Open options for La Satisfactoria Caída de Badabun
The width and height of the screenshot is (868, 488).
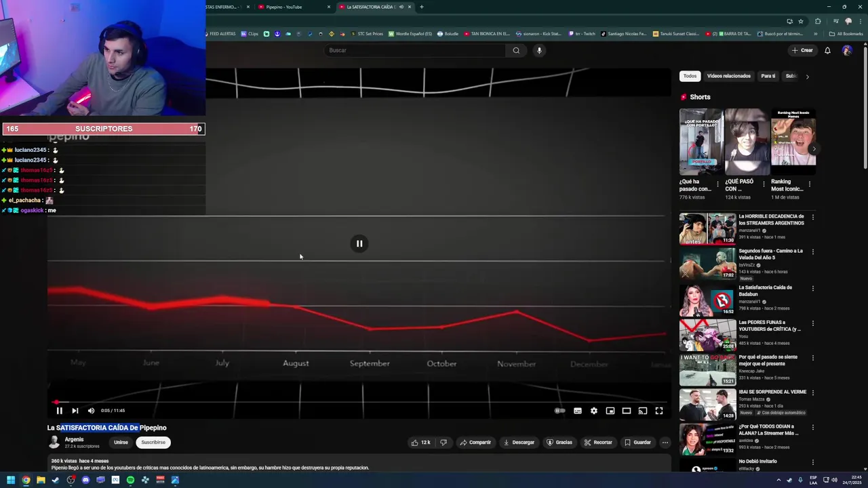click(812, 288)
